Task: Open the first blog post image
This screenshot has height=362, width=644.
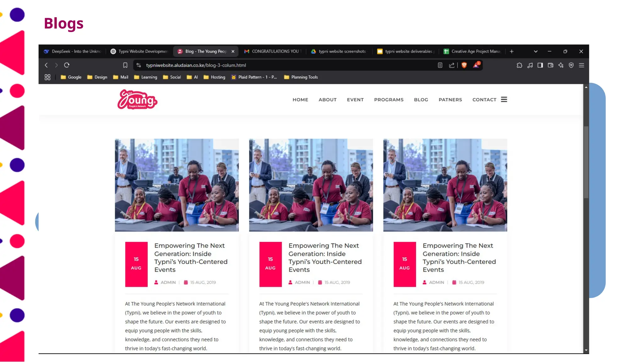Action: 177,185
